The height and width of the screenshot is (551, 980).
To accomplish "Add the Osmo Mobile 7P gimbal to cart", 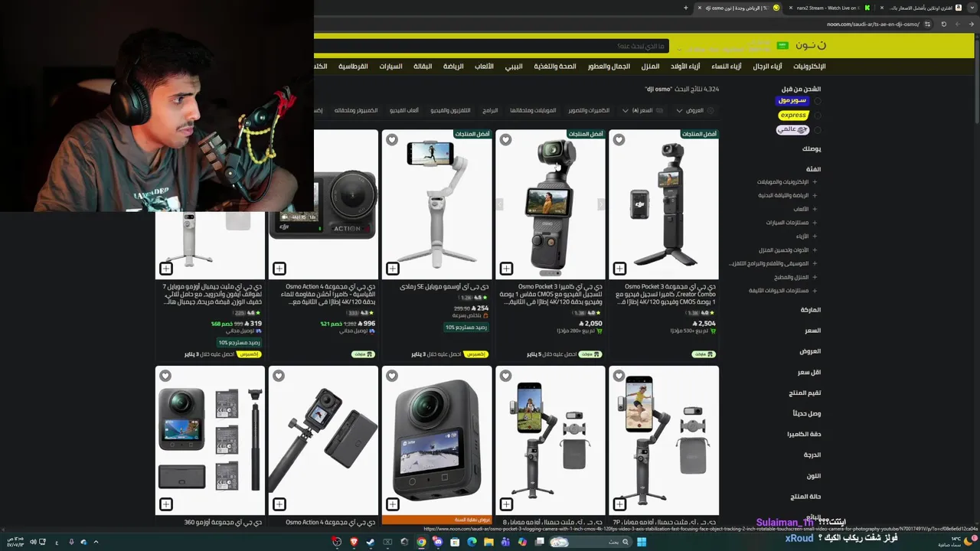I will [x=619, y=504].
